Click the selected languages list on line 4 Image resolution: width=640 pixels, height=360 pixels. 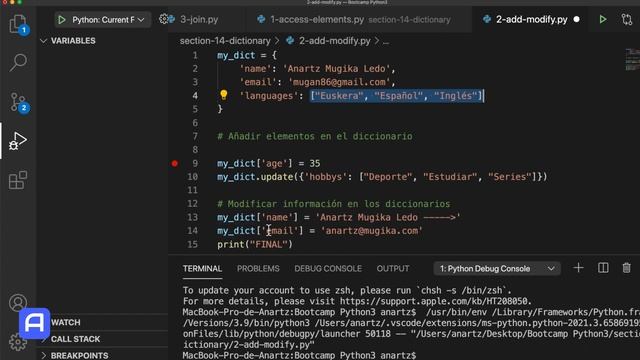click(396, 96)
